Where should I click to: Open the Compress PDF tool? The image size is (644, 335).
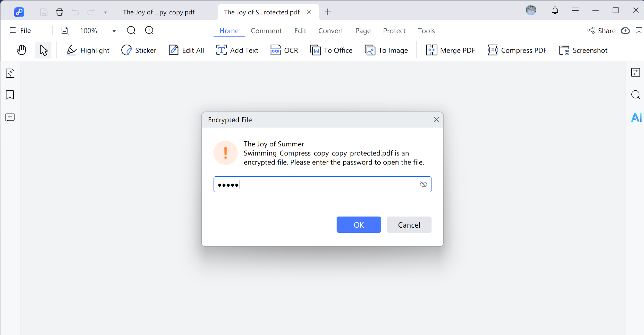[x=517, y=50]
